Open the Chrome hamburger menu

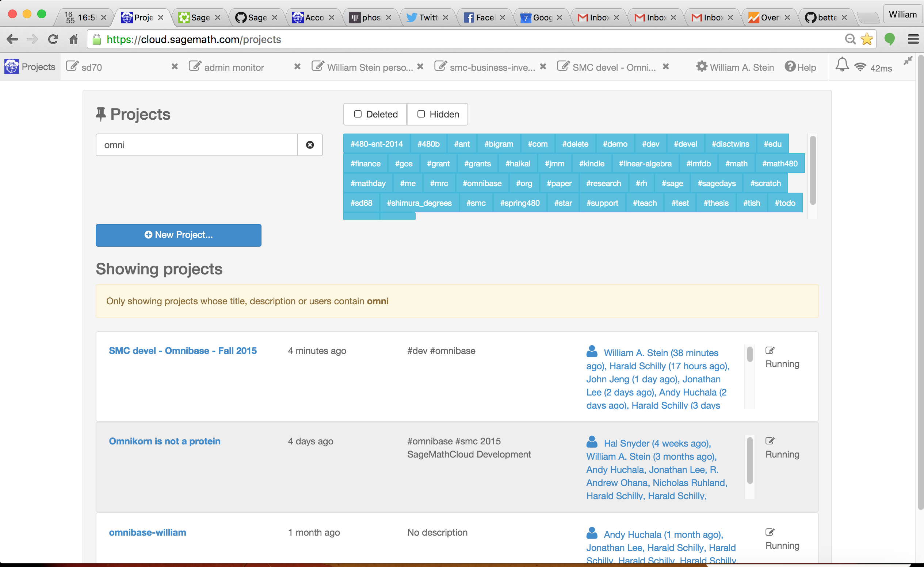click(913, 39)
